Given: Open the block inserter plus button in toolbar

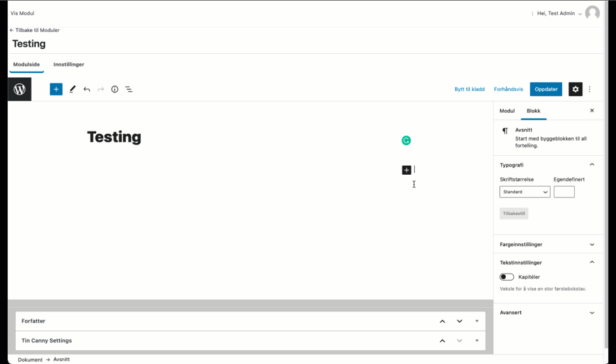Looking at the screenshot, I should click(x=56, y=89).
